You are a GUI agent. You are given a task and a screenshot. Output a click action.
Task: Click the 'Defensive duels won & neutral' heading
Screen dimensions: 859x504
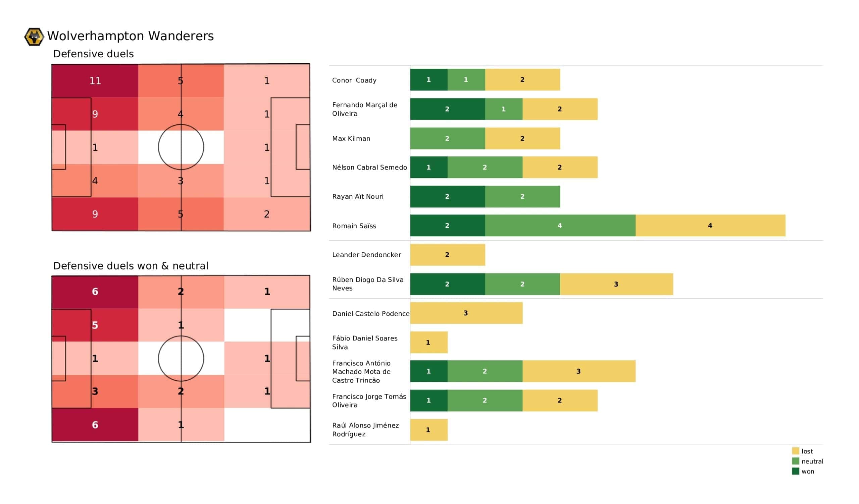tap(131, 266)
